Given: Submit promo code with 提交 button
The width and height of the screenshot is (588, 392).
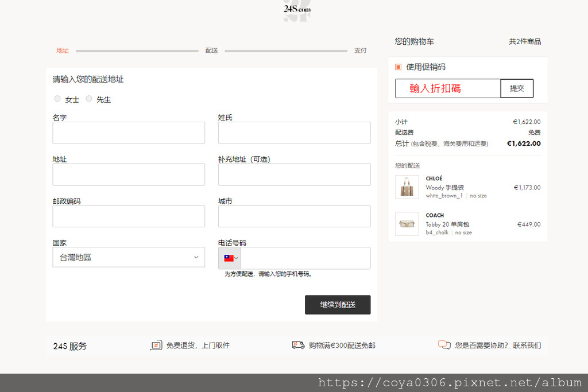Looking at the screenshot, I should pos(517,88).
